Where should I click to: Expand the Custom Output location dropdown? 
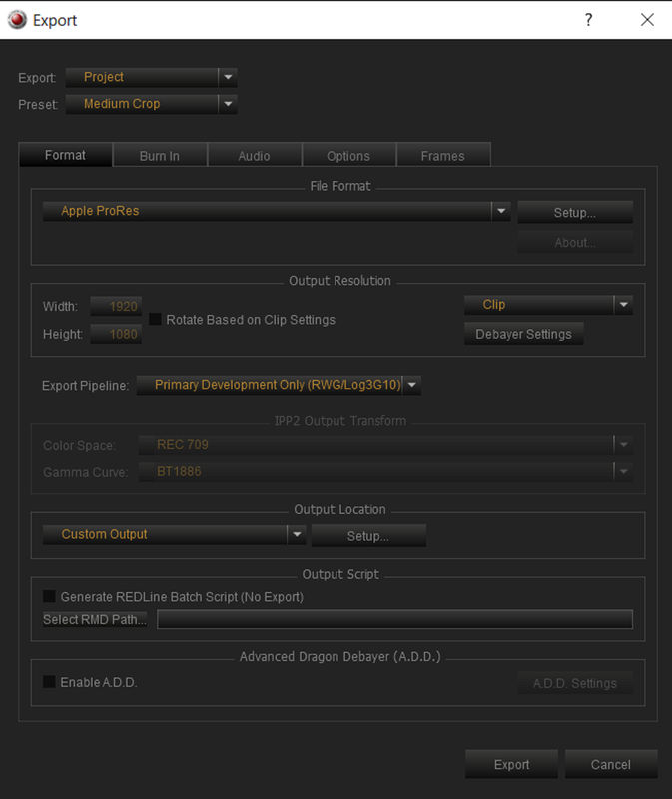pos(297,535)
